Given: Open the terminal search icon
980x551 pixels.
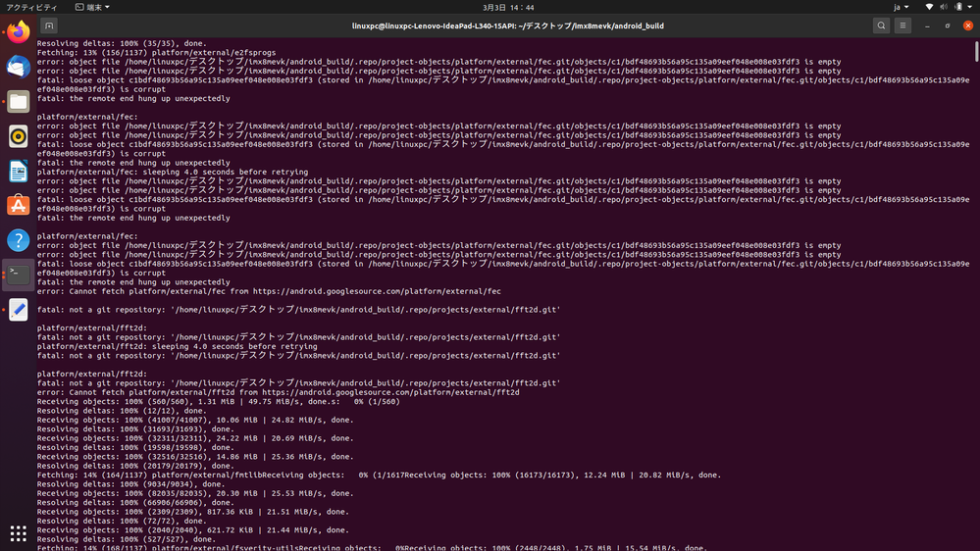Looking at the screenshot, I should point(881,25).
